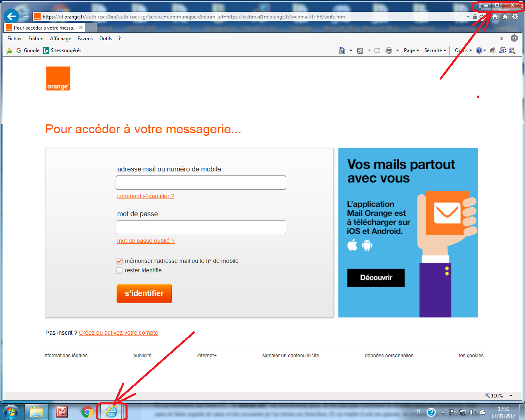Open the zoom level 110% dropdown arrow
525x420 pixels.
click(x=511, y=396)
